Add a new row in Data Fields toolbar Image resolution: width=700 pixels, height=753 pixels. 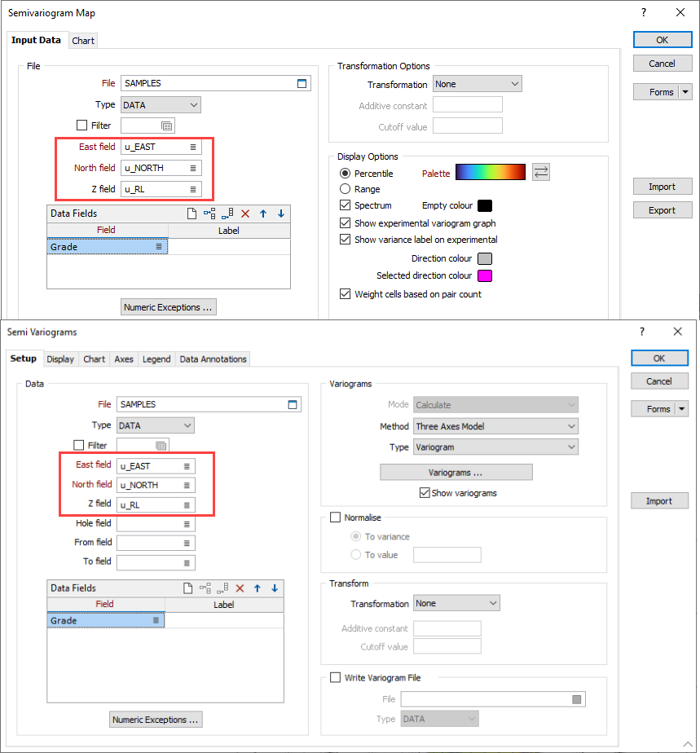(x=192, y=213)
